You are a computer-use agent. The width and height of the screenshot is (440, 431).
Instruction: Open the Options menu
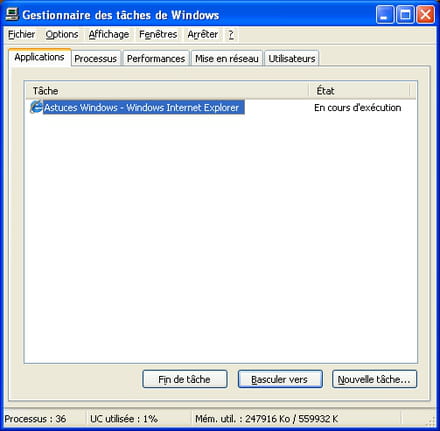[62, 34]
